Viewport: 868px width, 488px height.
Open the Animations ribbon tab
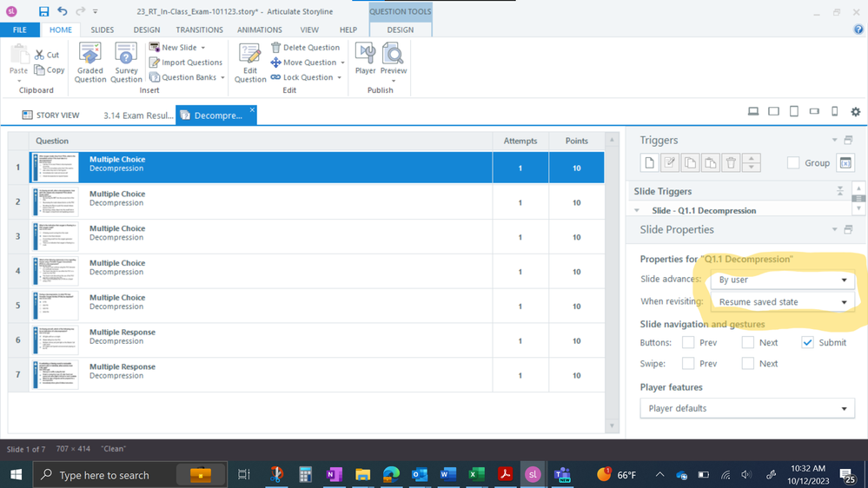tap(259, 30)
